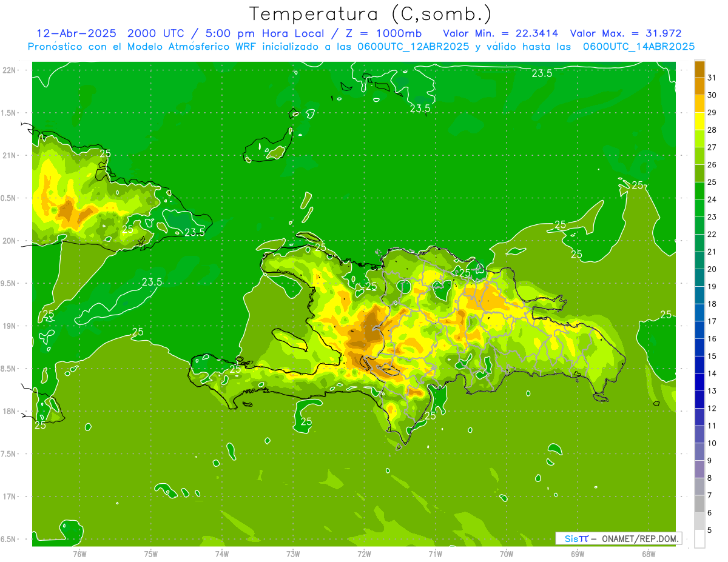728x562 pixels.
Task: Pick the dark orange colorbar swatch above 31
Action: pos(699,70)
